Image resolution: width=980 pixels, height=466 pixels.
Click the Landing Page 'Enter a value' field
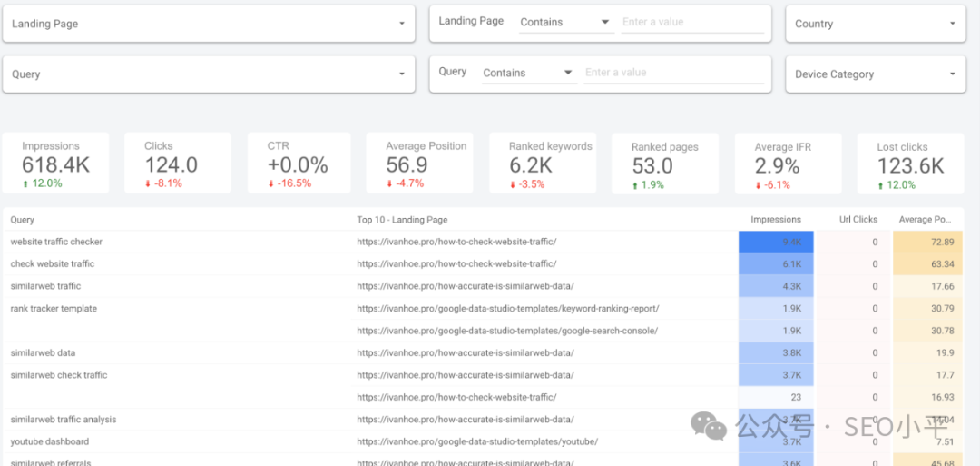(x=691, y=22)
